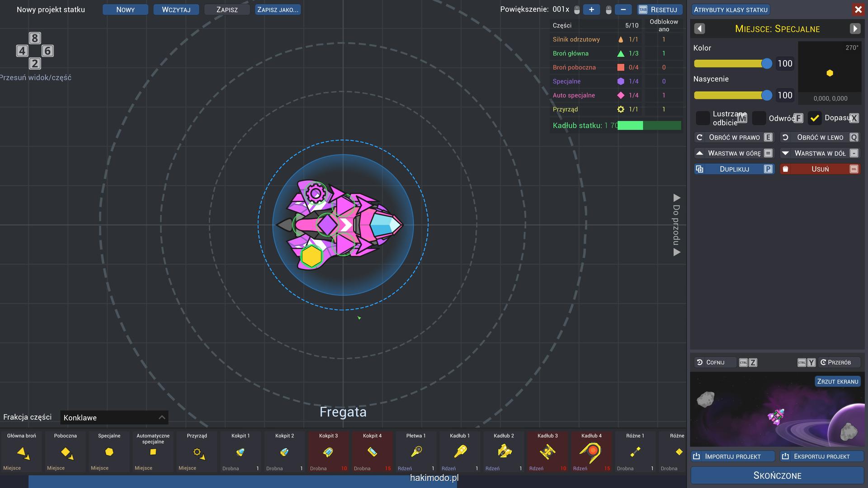The width and height of the screenshot is (868, 488).
Task: Select the Główna broń slot icon
Action: point(22,452)
